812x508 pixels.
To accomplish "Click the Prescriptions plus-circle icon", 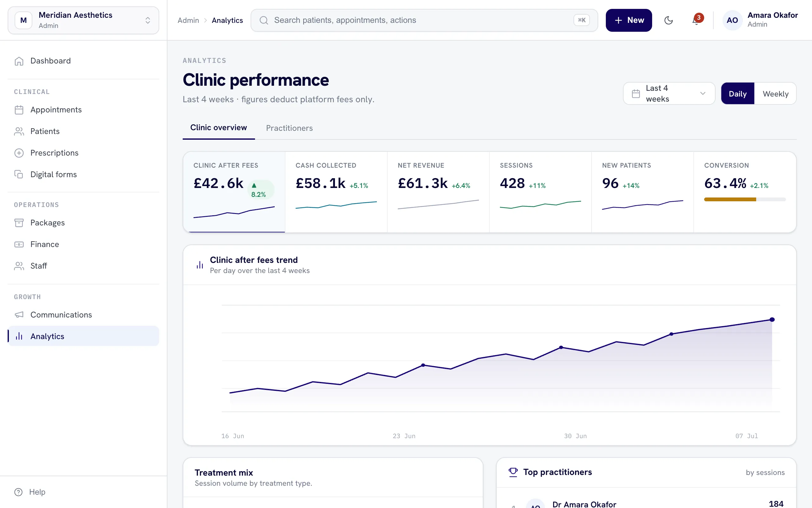I will coord(19,153).
